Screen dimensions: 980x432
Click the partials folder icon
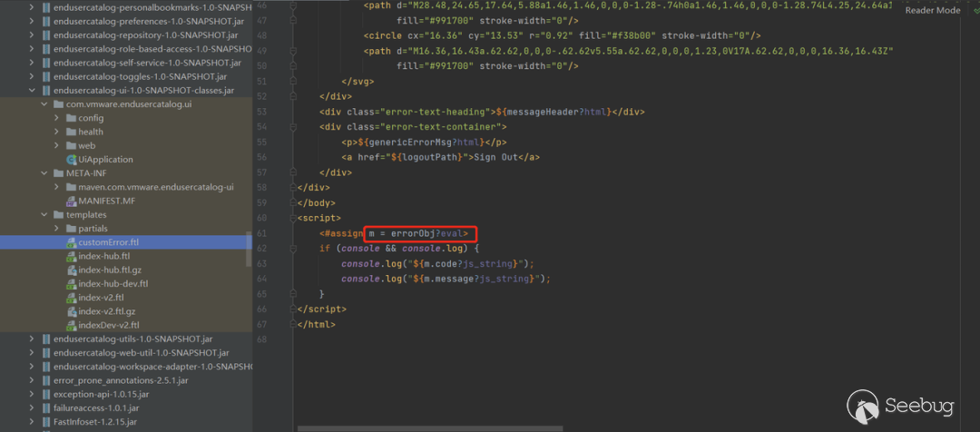click(x=71, y=228)
